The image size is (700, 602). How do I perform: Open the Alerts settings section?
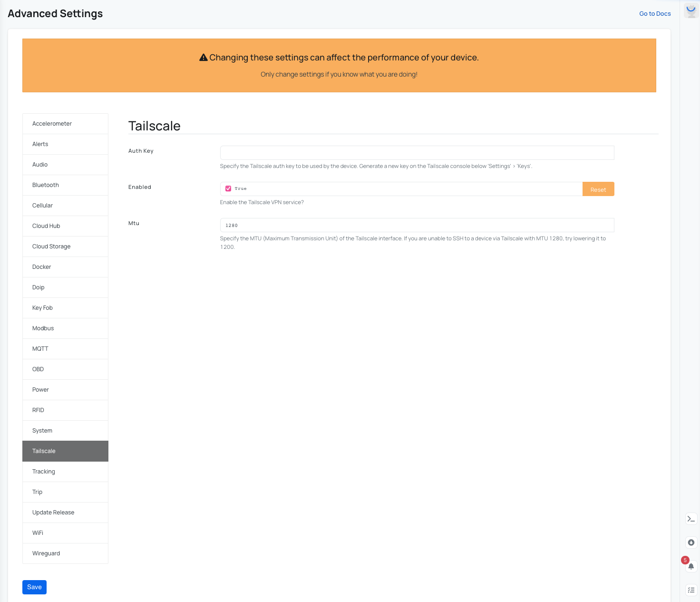coord(65,144)
